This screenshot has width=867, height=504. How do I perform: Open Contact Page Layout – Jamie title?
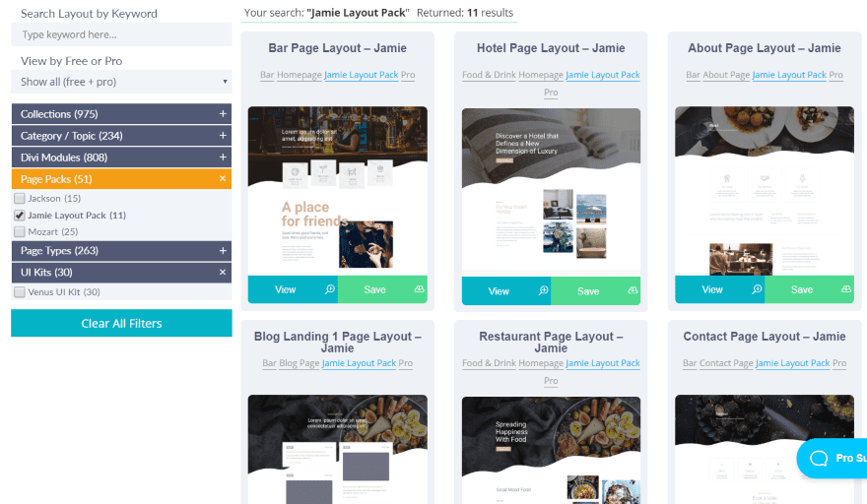[x=765, y=337]
